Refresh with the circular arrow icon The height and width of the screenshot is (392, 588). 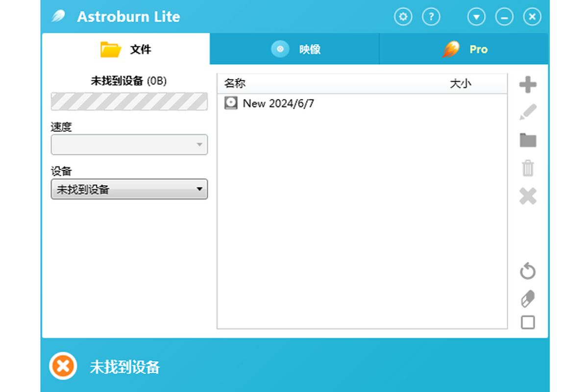(528, 271)
